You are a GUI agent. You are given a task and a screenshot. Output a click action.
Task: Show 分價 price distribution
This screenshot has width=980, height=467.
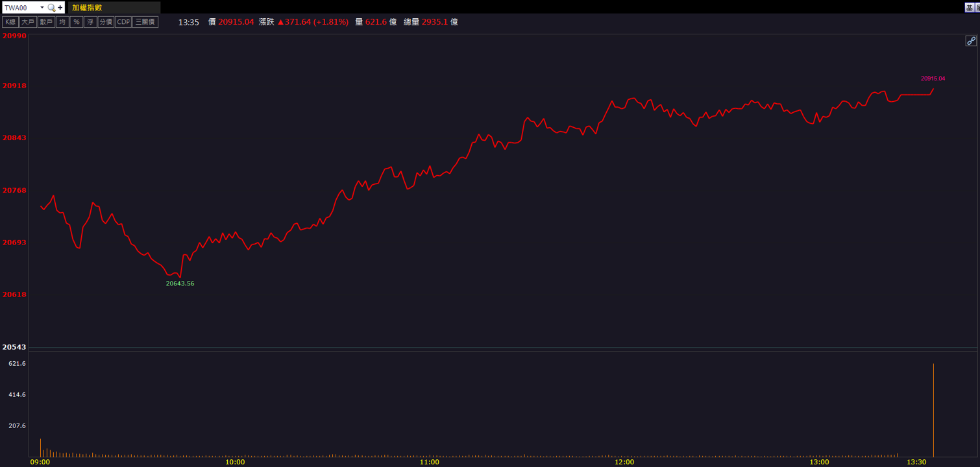pos(106,22)
